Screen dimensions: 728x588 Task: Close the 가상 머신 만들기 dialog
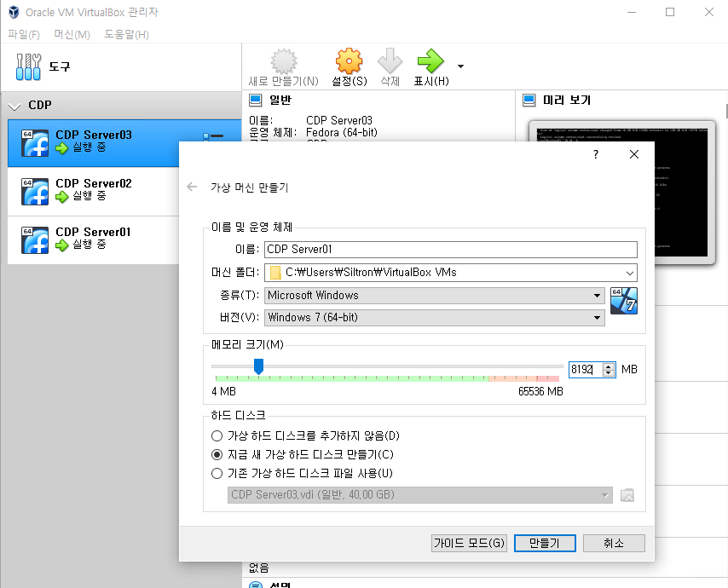pyautogui.click(x=633, y=154)
